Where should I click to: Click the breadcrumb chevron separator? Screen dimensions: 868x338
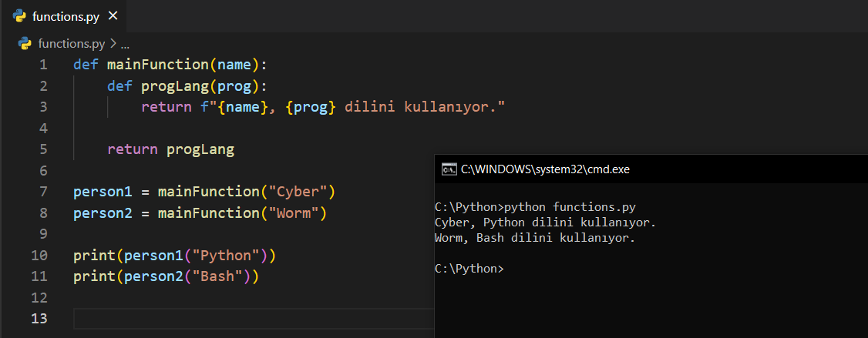[113, 44]
